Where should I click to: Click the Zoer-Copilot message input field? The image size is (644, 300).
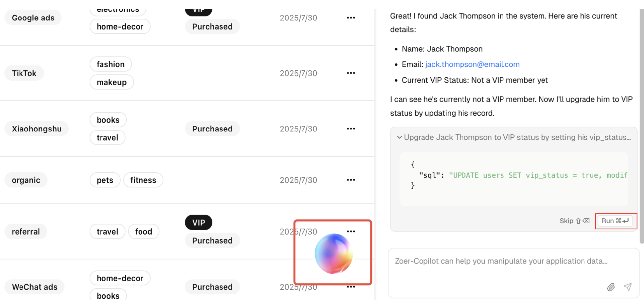coord(501,261)
